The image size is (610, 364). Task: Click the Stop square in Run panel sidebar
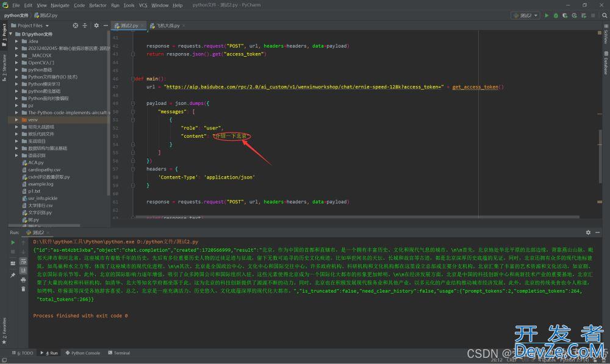point(13,252)
